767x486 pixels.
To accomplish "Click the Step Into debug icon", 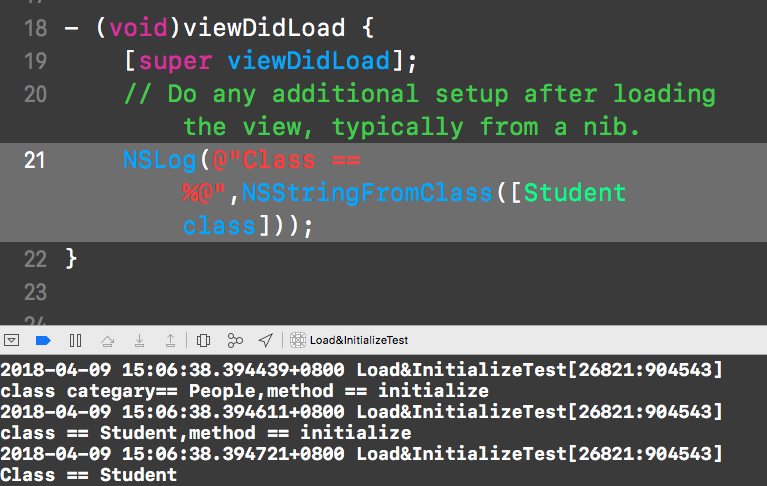I will [139, 340].
